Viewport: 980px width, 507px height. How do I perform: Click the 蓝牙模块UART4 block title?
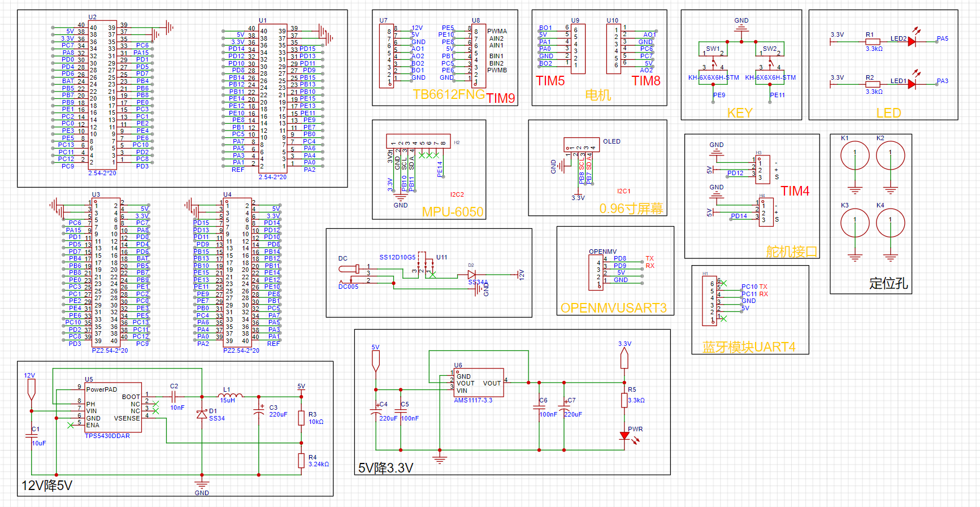[x=749, y=347]
